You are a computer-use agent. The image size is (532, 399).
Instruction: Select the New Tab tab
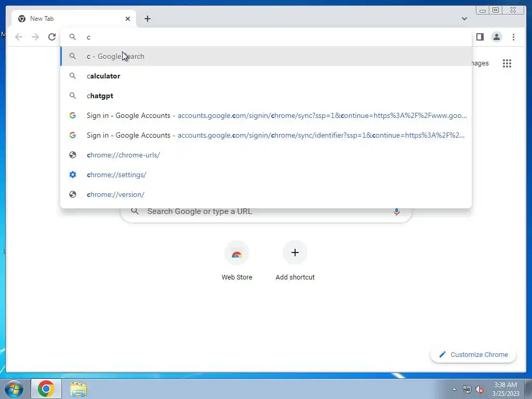pos(74,19)
